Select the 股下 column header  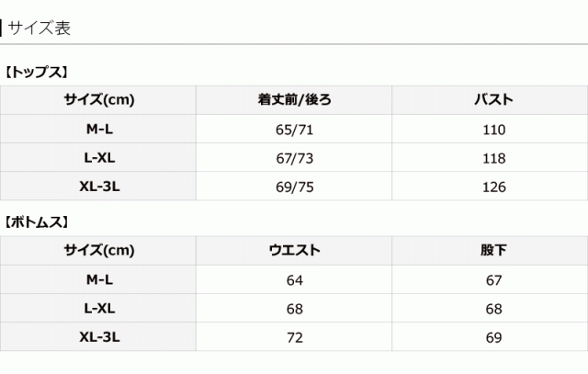pos(493,250)
